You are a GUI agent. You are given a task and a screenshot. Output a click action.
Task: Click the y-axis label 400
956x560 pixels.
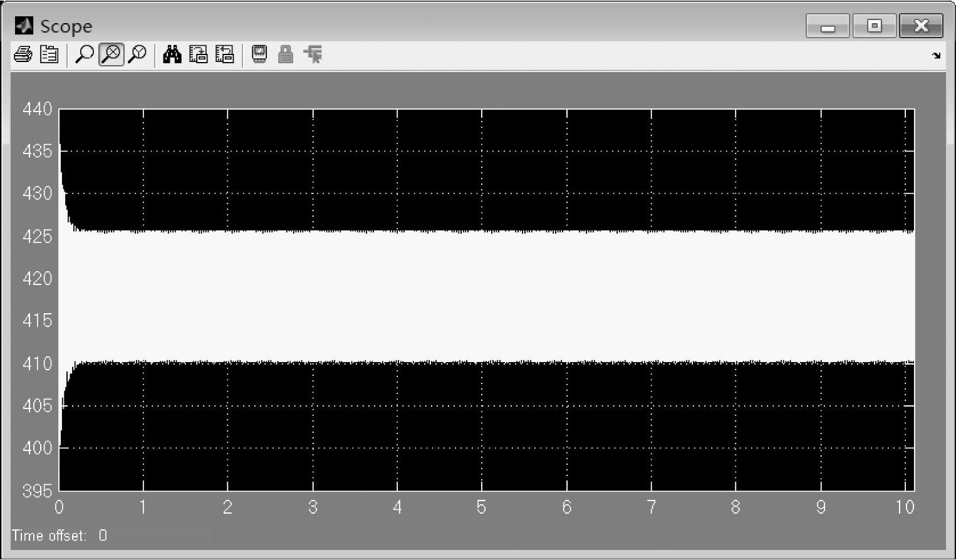(x=37, y=448)
